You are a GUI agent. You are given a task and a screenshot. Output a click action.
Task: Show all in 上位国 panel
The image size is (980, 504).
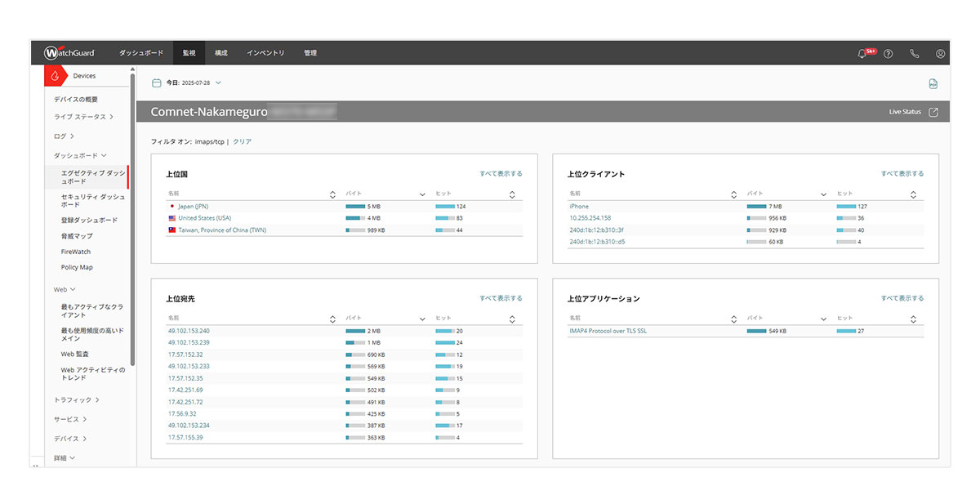click(501, 174)
